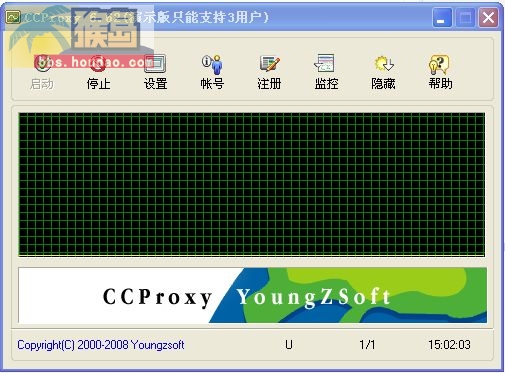Click the 停止 (Stop) toolbar icon
Image resolution: width=505 pixels, height=373 pixels.
coord(98,72)
